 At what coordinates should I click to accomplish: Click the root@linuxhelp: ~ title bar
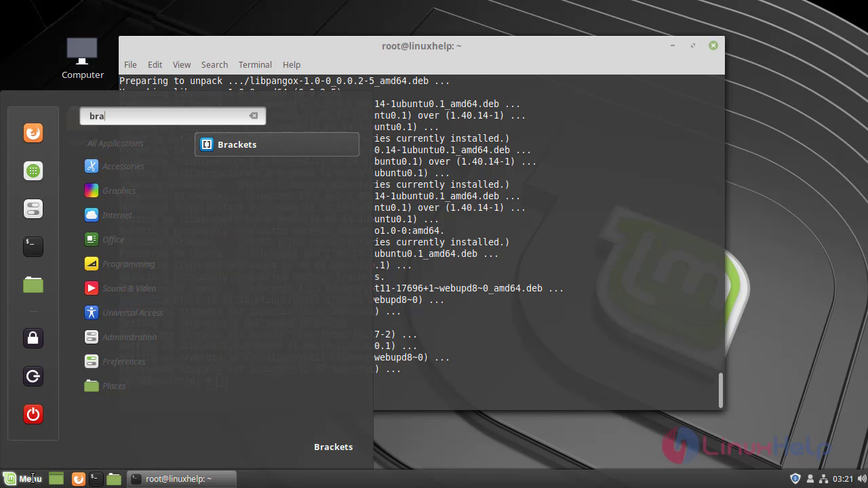coord(421,46)
